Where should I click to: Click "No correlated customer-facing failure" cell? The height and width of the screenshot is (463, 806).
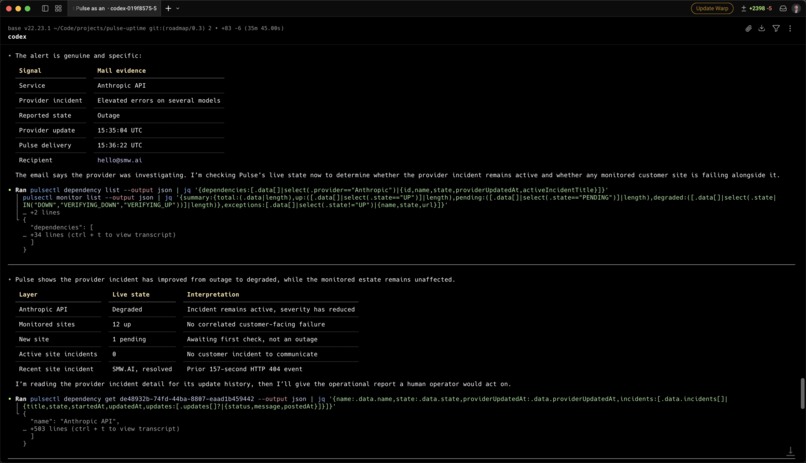point(256,324)
